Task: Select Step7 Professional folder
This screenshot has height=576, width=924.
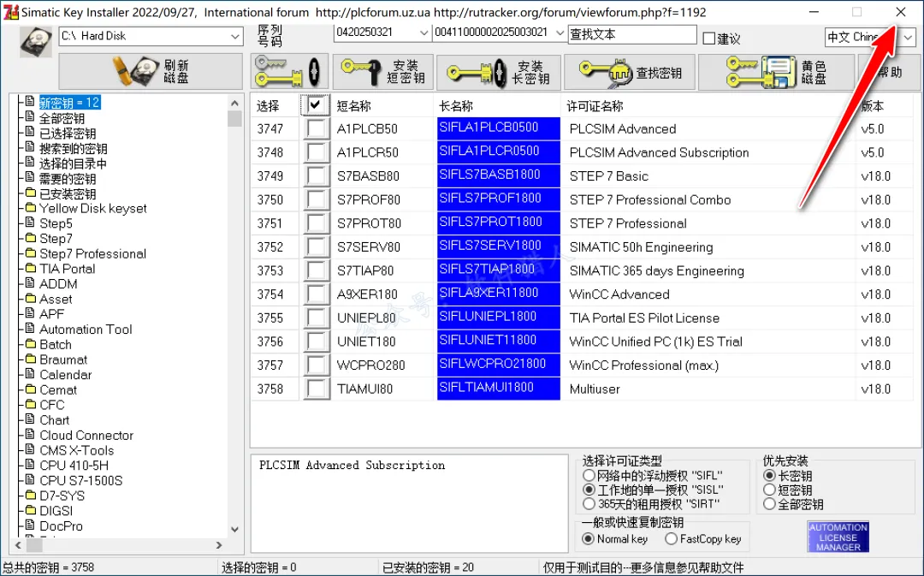Action: 92,253
